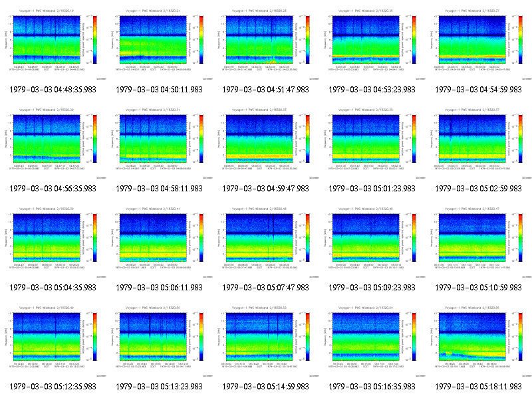Open the spectrogram thumbnail for 05:14:59.983

266,341
